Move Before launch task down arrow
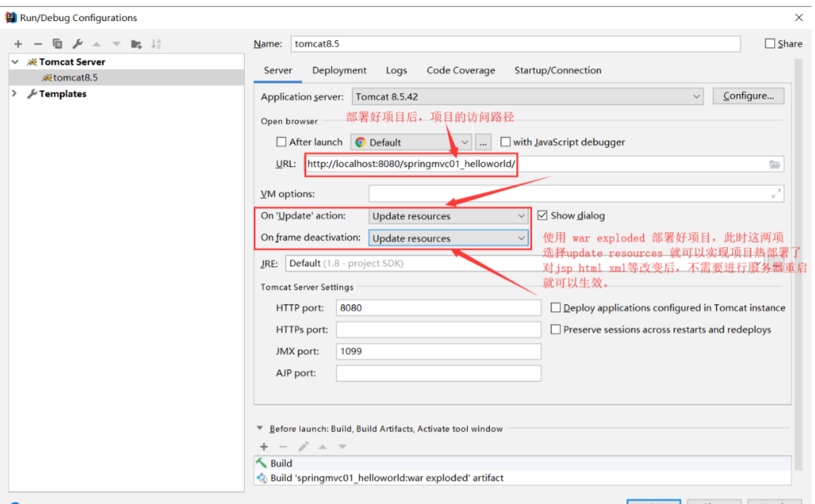This screenshot has width=815, height=504. (x=342, y=447)
